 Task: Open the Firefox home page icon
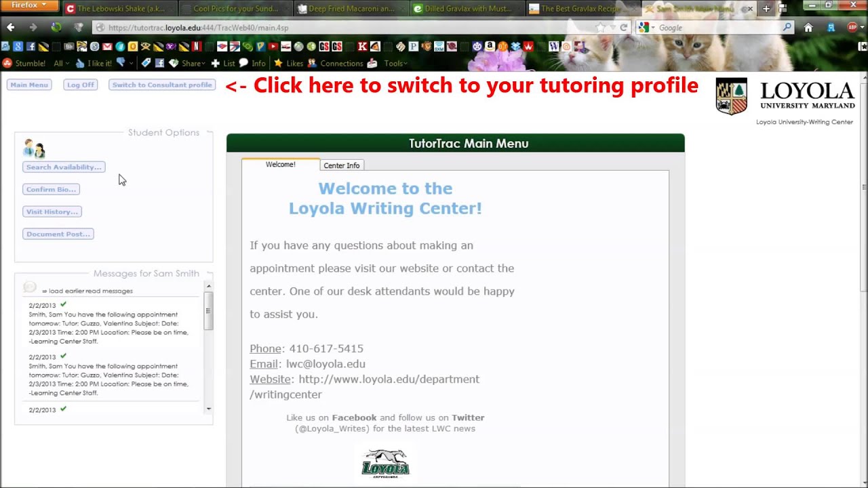pos(808,27)
